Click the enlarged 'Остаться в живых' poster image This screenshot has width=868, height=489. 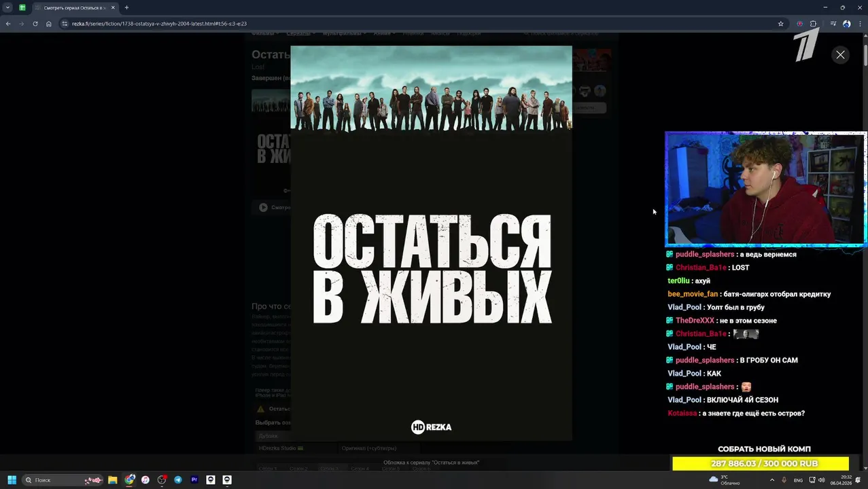coord(431,243)
